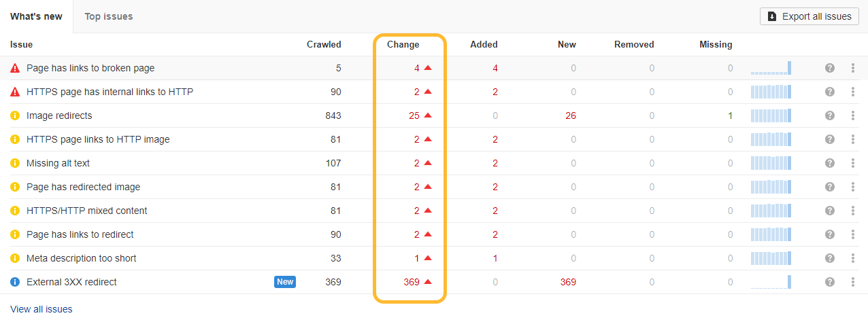Image resolution: width=868 pixels, height=322 pixels.
Task: Sort by the Change column header
Action: click(x=403, y=44)
